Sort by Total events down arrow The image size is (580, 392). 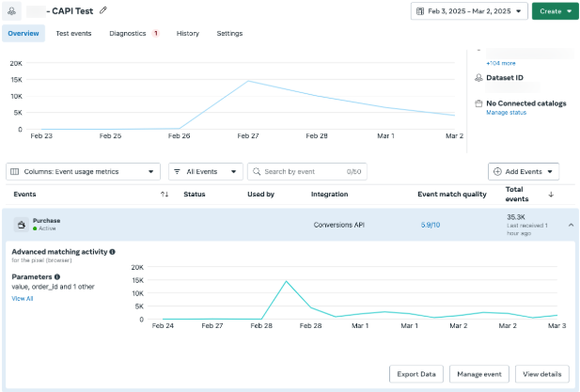[551, 195]
